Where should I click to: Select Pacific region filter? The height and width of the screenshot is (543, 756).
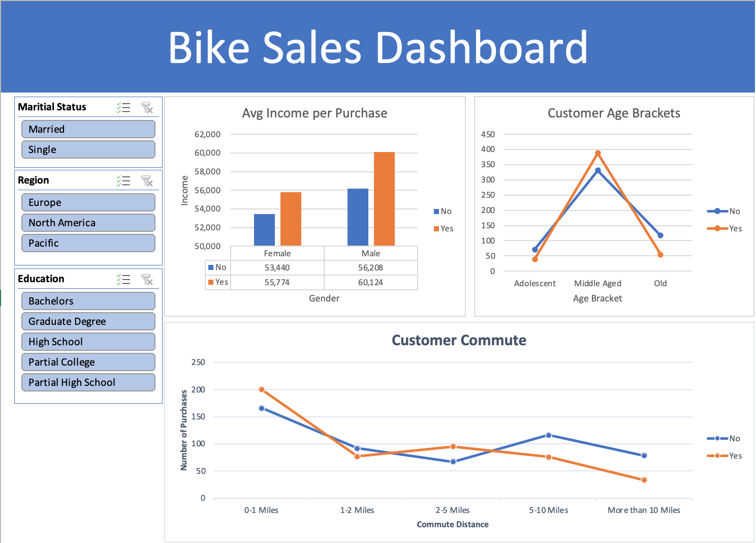click(88, 243)
